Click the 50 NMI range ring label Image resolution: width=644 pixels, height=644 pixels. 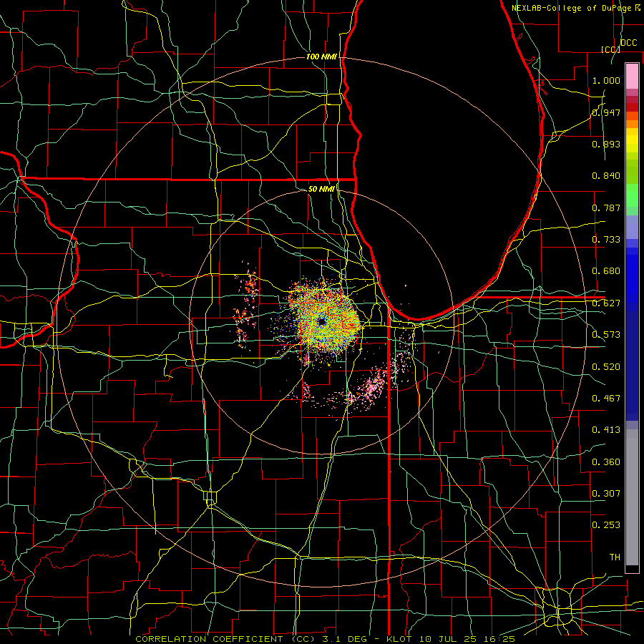[x=321, y=189]
